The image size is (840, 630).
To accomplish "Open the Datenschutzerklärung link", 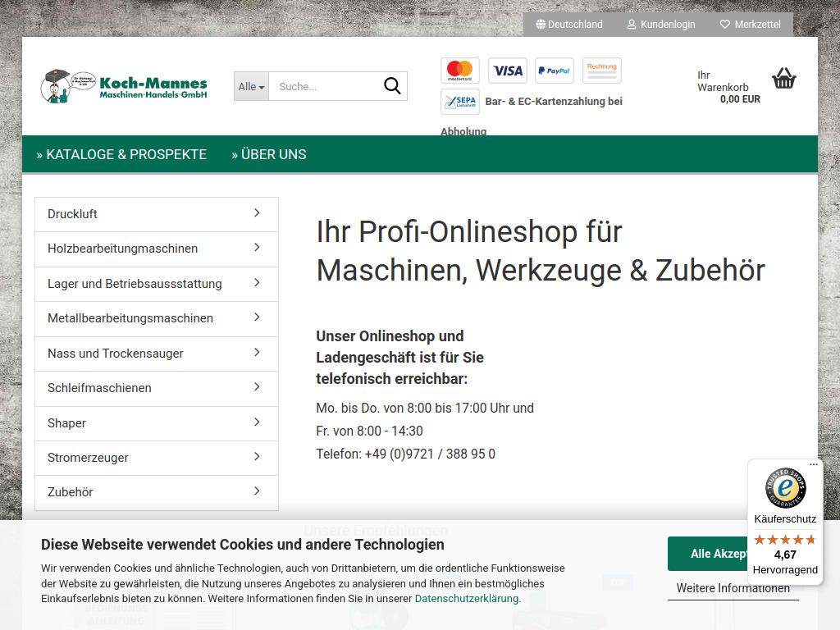I will click(x=466, y=598).
